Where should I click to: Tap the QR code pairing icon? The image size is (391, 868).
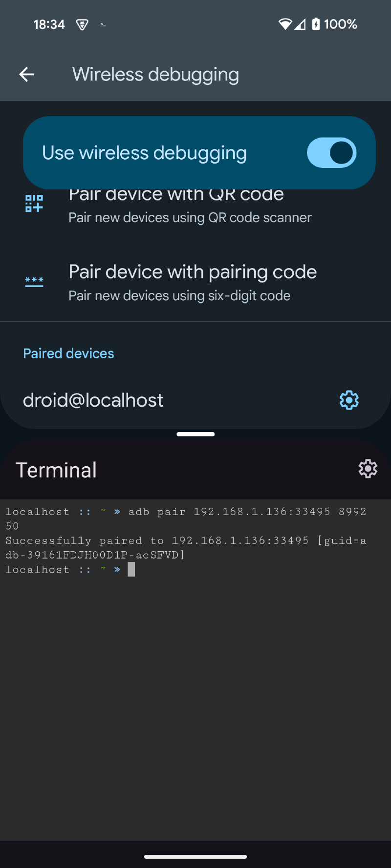34,203
